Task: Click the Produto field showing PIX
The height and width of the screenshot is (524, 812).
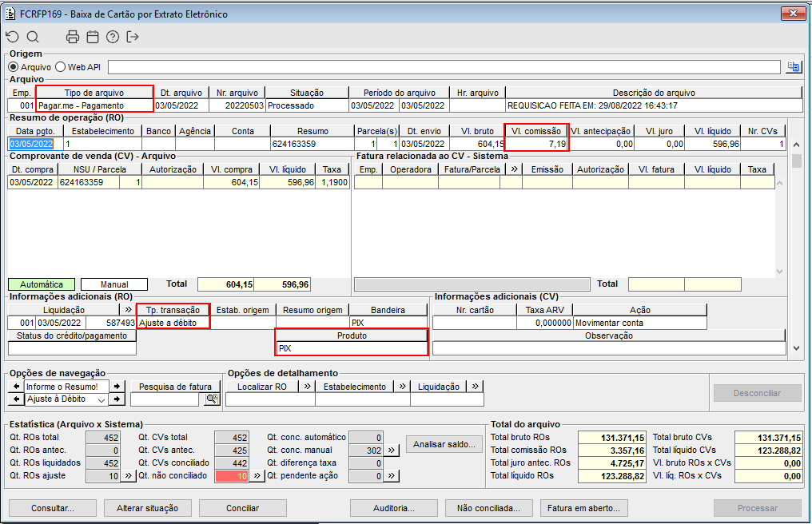Action: point(352,348)
